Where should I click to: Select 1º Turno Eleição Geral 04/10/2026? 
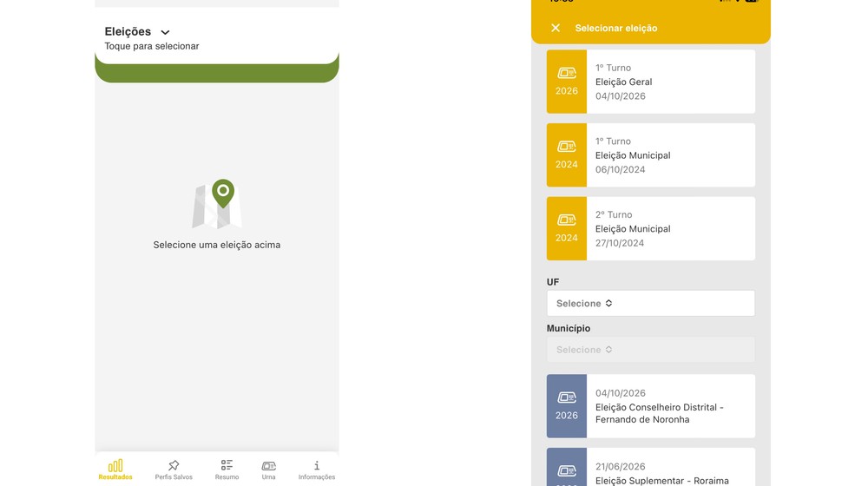click(650, 82)
